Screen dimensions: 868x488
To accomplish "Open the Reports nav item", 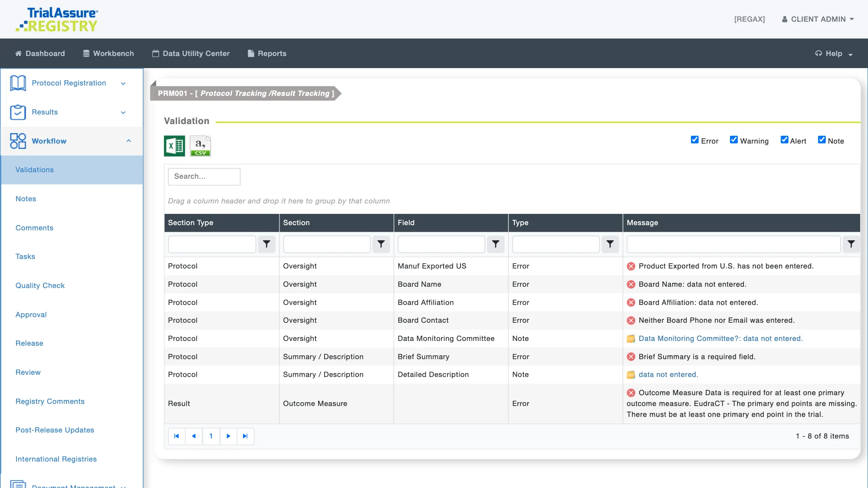I will point(267,53).
